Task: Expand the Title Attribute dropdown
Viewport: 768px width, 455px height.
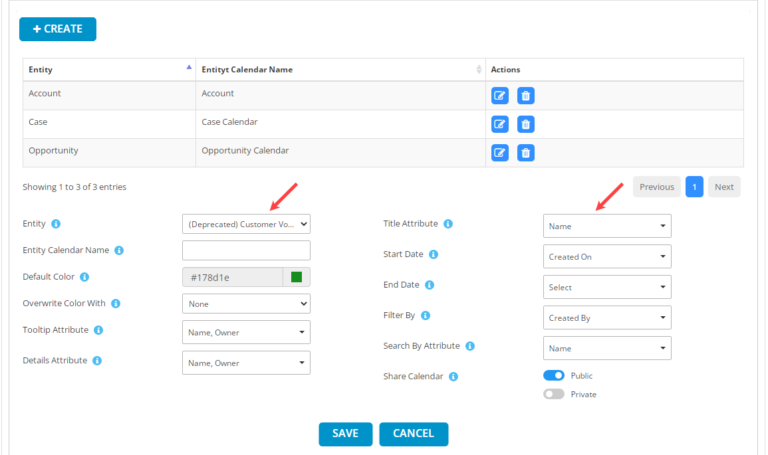Action: pyautogui.click(x=607, y=226)
